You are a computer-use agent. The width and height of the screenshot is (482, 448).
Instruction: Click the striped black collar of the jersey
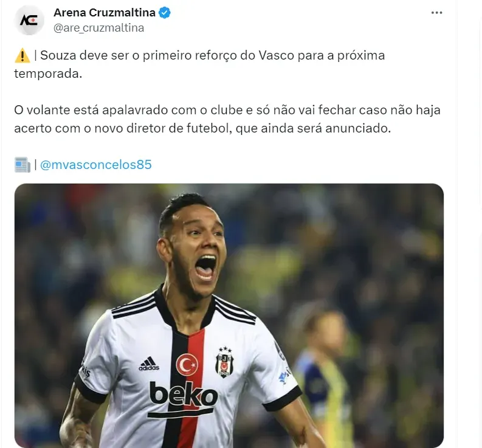coord(184,311)
